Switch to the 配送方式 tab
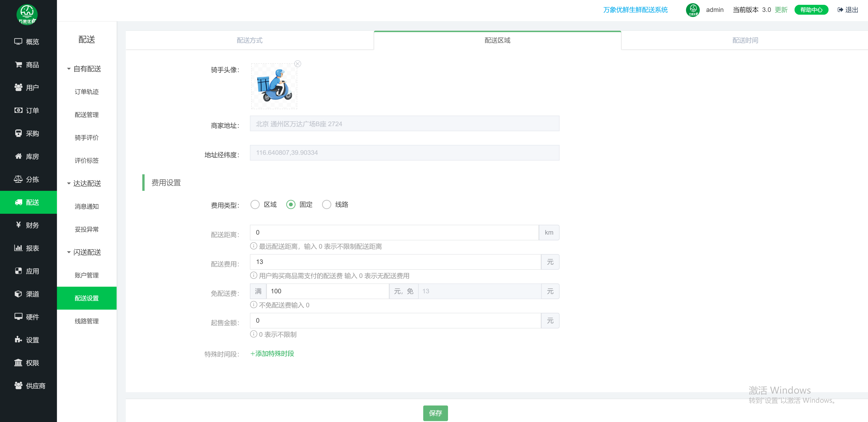 249,40
